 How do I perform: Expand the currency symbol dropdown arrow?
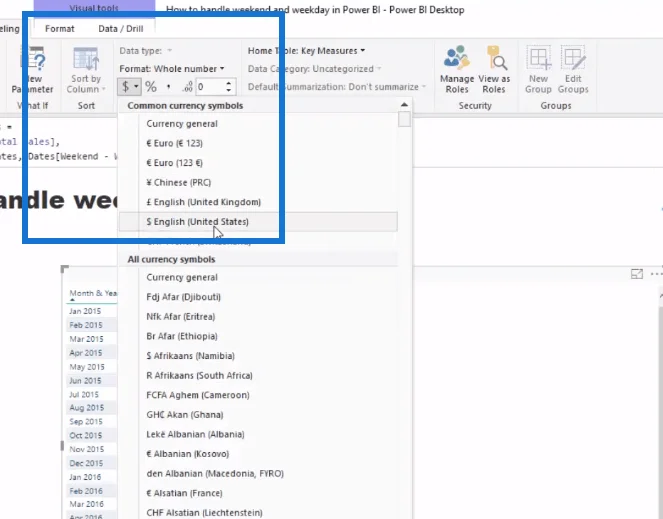click(136, 87)
